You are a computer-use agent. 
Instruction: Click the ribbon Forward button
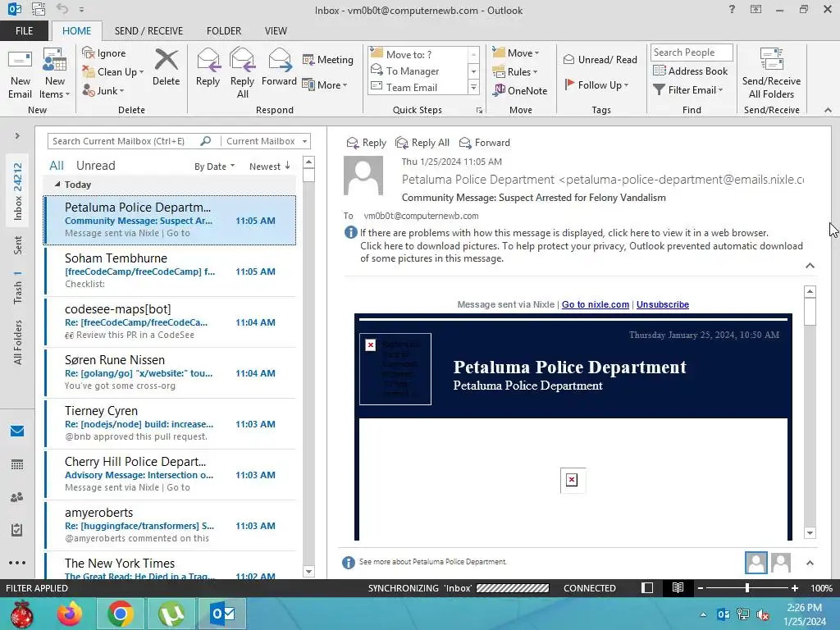(279, 67)
